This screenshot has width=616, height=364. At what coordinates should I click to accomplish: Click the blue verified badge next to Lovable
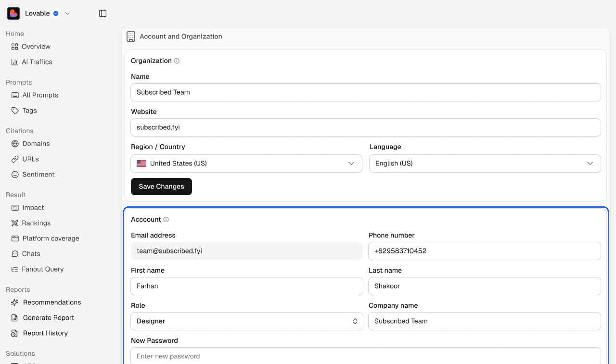tap(56, 13)
